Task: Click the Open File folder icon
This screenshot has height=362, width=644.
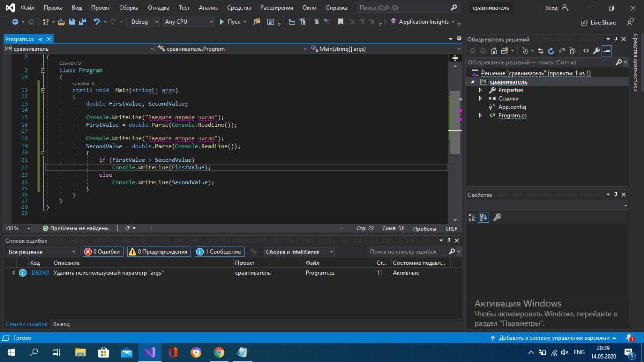Action: tap(61, 22)
